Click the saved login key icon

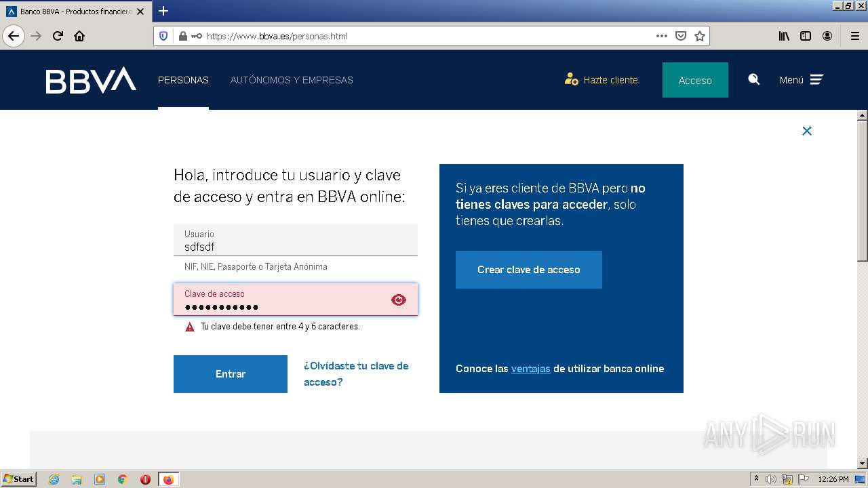197,36
